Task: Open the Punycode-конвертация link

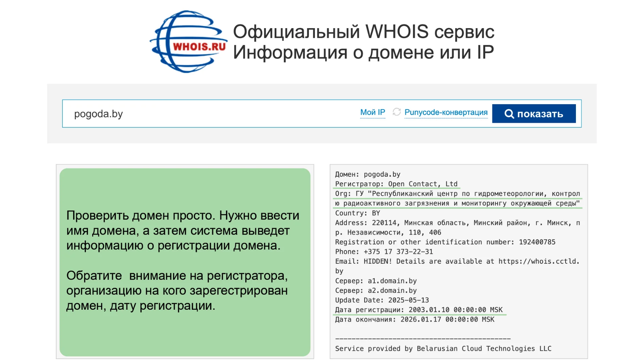Action: (446, 113)
